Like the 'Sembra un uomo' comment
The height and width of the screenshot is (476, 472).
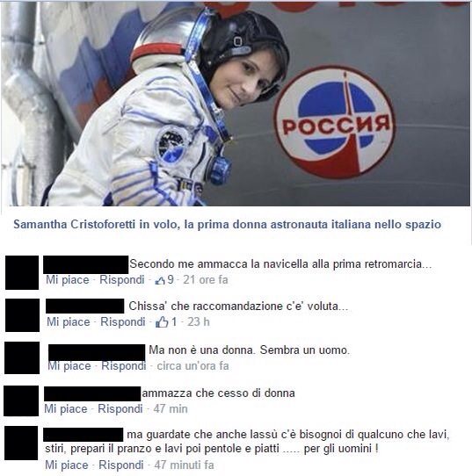(x=69, y=366)
